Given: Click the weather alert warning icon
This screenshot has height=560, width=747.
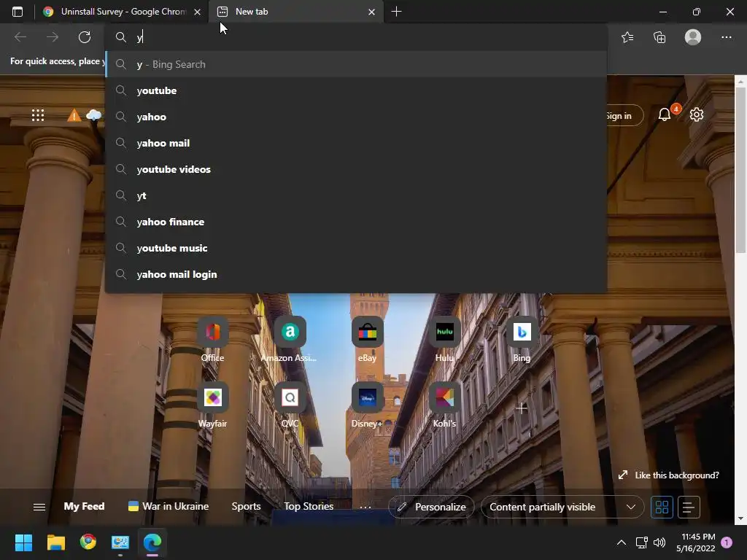Looking at the screenshot, I should tap(74, 115).
